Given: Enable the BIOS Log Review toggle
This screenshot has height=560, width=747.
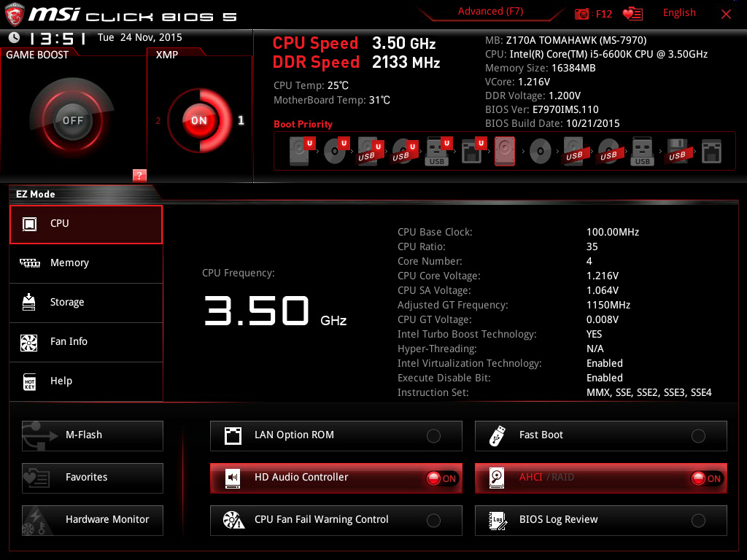Looking at the screenshot, I should (x=698, y=521).
